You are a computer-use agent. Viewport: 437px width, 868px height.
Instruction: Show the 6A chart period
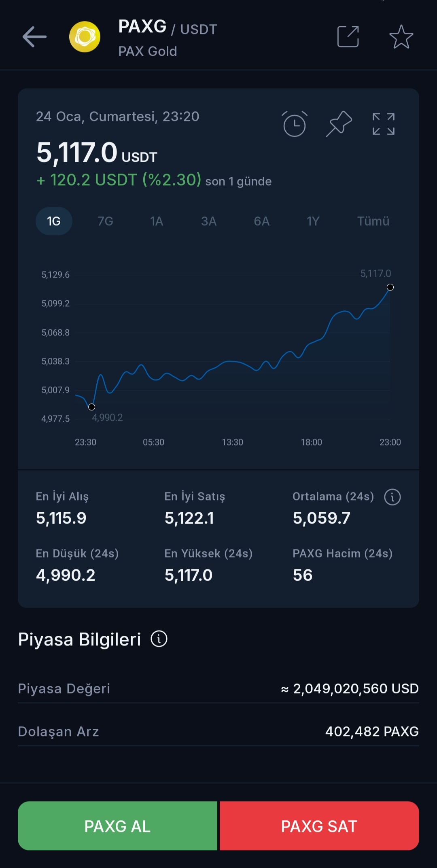click(261, 221)
